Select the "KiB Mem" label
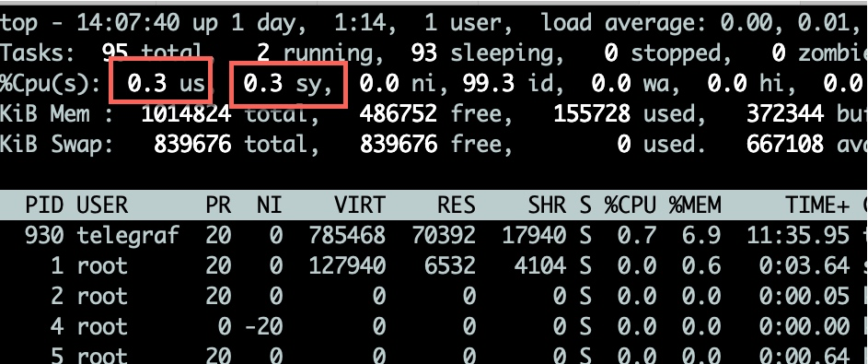This screenshot has height=364, width=868. [45, 113]
